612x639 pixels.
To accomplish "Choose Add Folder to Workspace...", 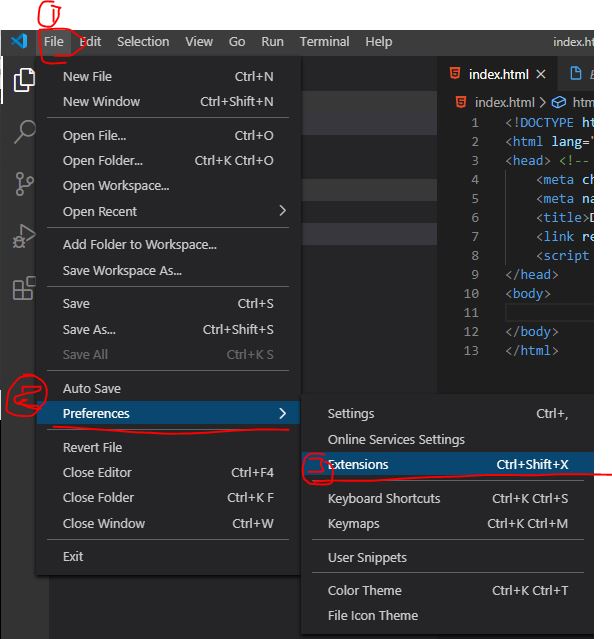I will pos(168,245).
